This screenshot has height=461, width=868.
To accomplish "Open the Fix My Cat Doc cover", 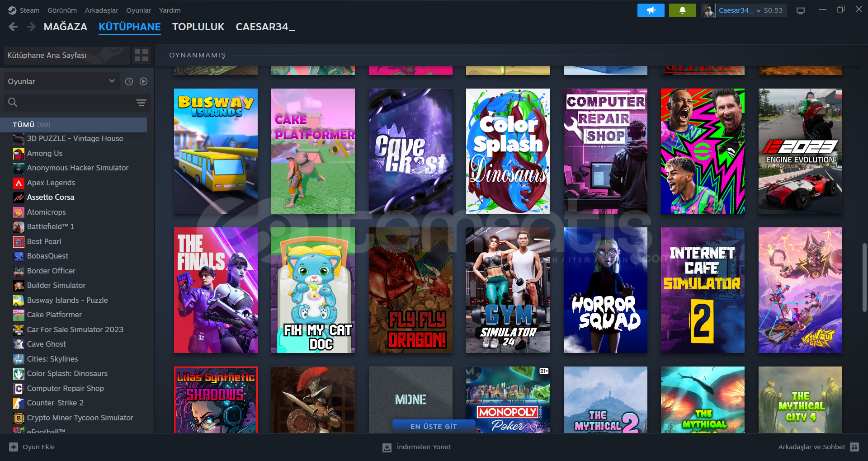I will tap(313, 290).
